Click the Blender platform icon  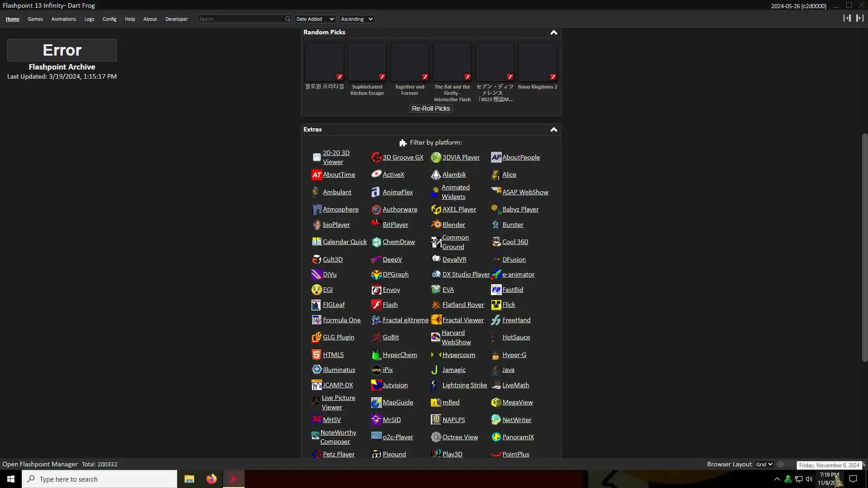[436, 225]
